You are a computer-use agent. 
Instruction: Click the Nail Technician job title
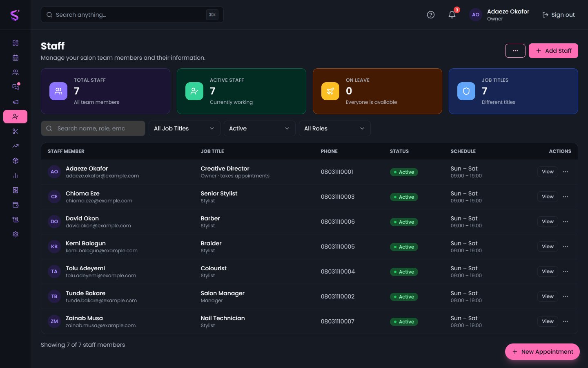[x=223, y=318]
